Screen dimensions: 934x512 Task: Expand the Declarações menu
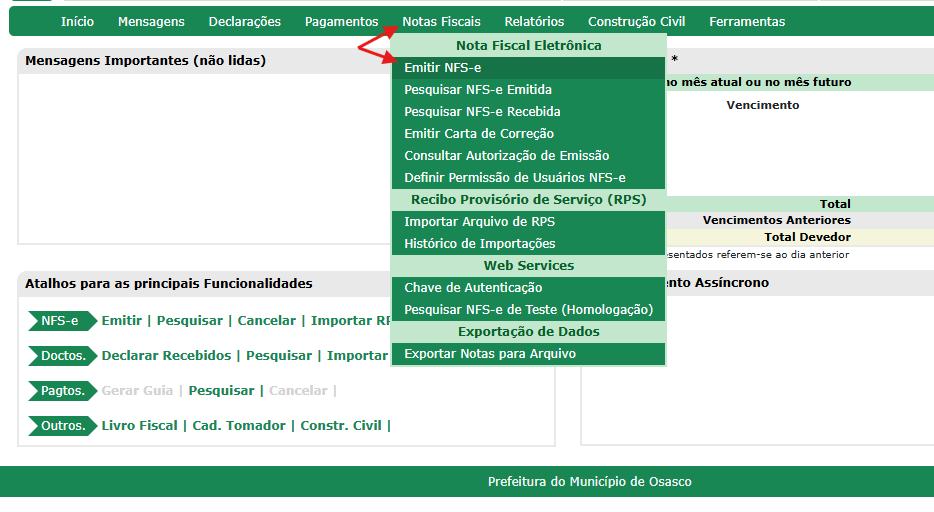[x=244, y=21]
